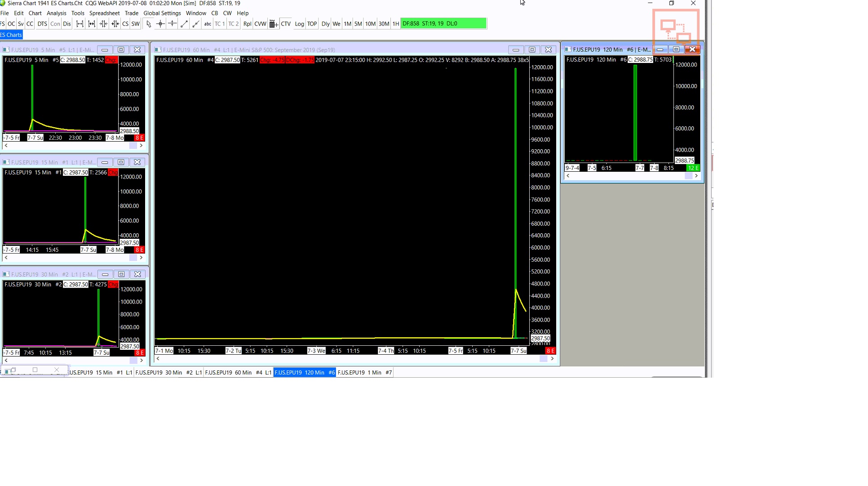The width and height of the screenshot is (868, 486).
Task: Select the pointer arrow tool
Action: click(x=149, y=24)
